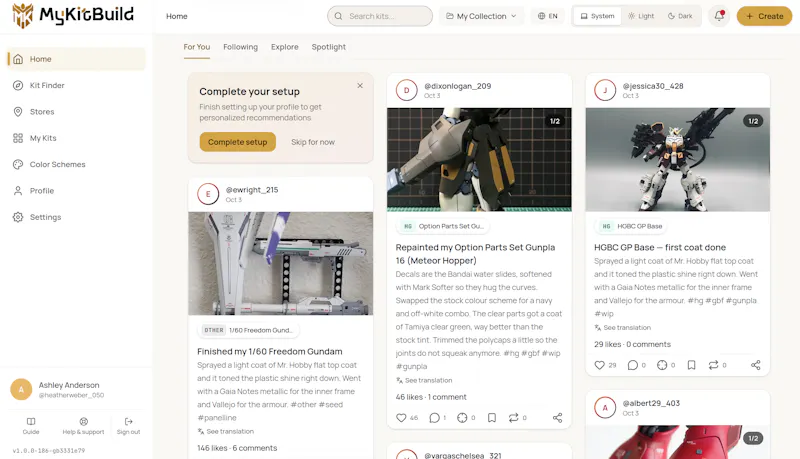Click the reaction icon on dixonlogan_209's post
The image size is (800, 459).
click(x=462, y=418)
